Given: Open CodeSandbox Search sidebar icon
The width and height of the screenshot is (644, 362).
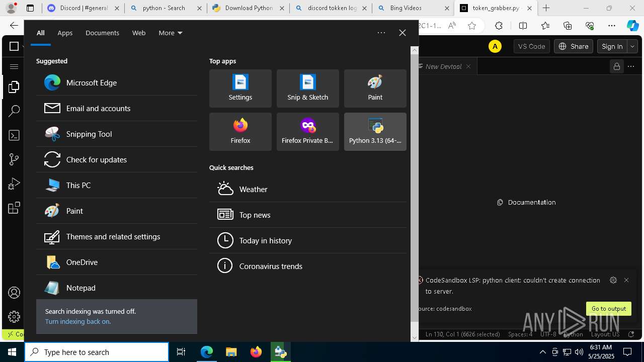Looking at the screenshot, I should 14,111.
